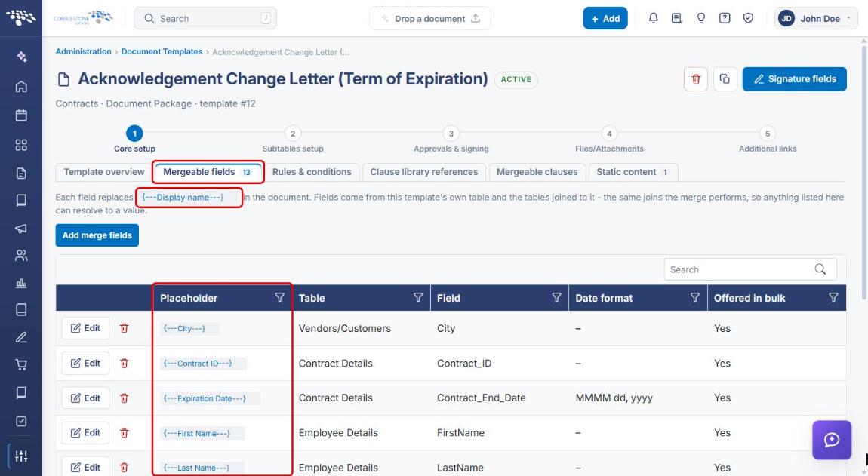Open the bar chart reports icon in sidebar
868x476 pixels.
[x=21, y=284]
